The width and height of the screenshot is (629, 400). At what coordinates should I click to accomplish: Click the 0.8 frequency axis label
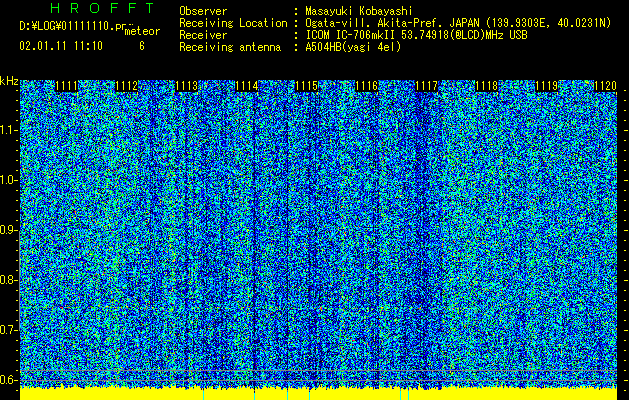point(8,280)
